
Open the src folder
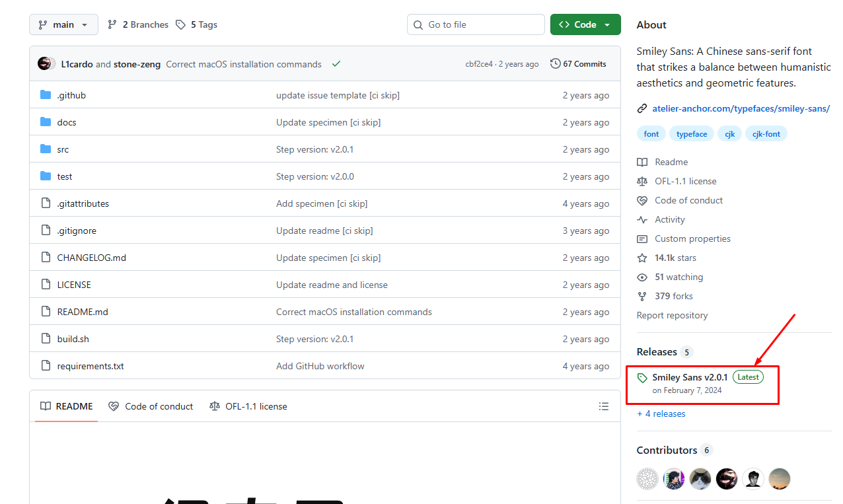(63, 149)
